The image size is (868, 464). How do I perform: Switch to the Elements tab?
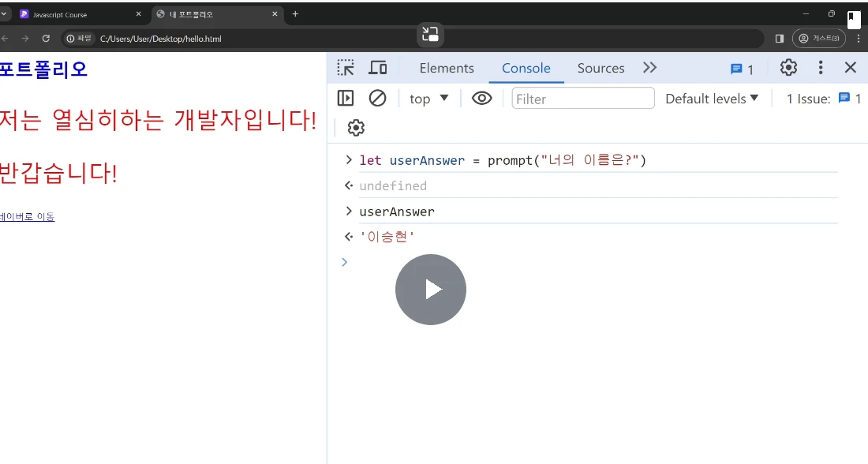(x=447, y=68)
